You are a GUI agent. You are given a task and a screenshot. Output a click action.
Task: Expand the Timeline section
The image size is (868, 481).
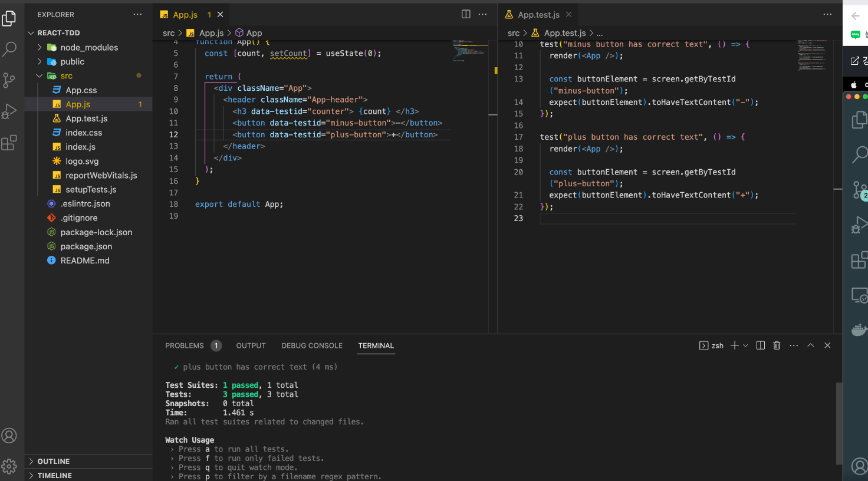(x=88, y=476)
